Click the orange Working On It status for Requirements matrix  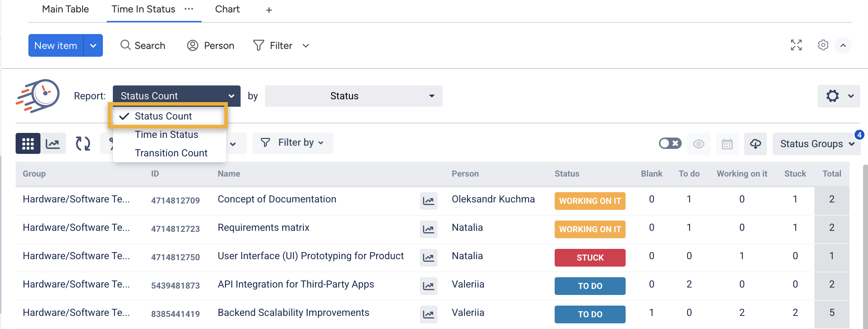pyautogui.click(x=590, y=229)
